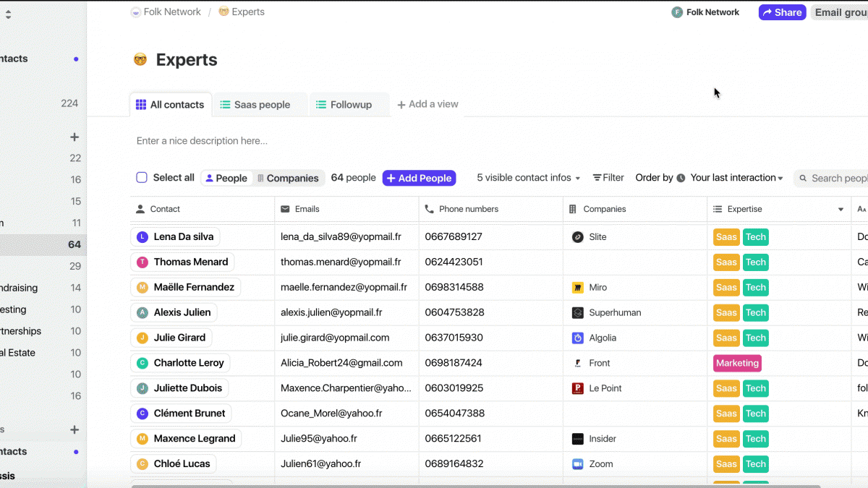This screenshot has width=868, height=488.
Task: Click the Miro company logo icon
Action: (x=577, y=288)
